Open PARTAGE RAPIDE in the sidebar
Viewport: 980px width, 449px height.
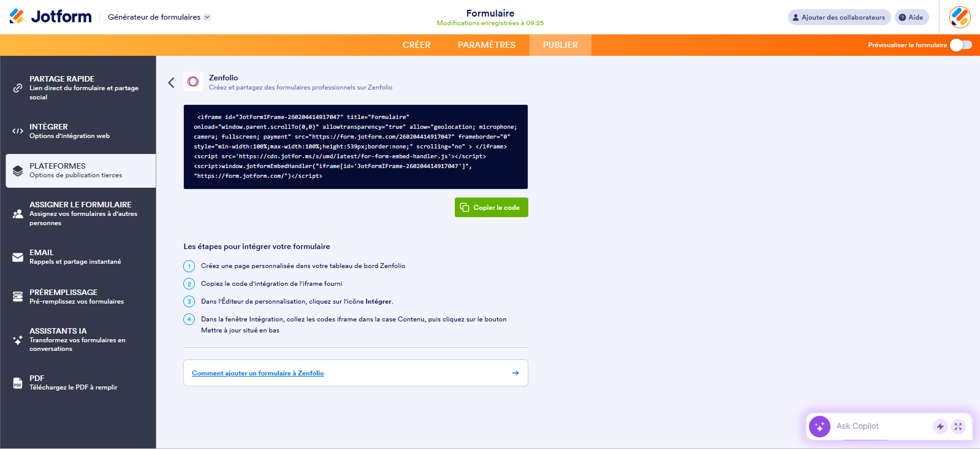81,88
